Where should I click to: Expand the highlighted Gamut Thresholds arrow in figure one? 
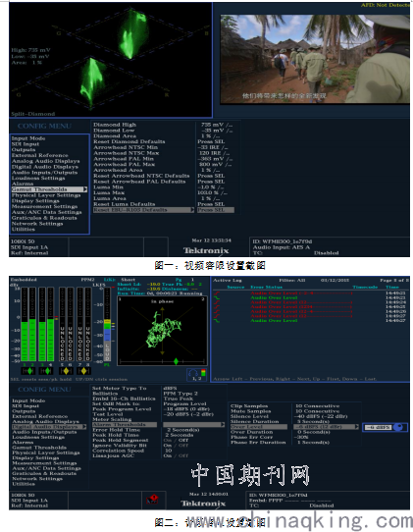click(x=85, y=189)
